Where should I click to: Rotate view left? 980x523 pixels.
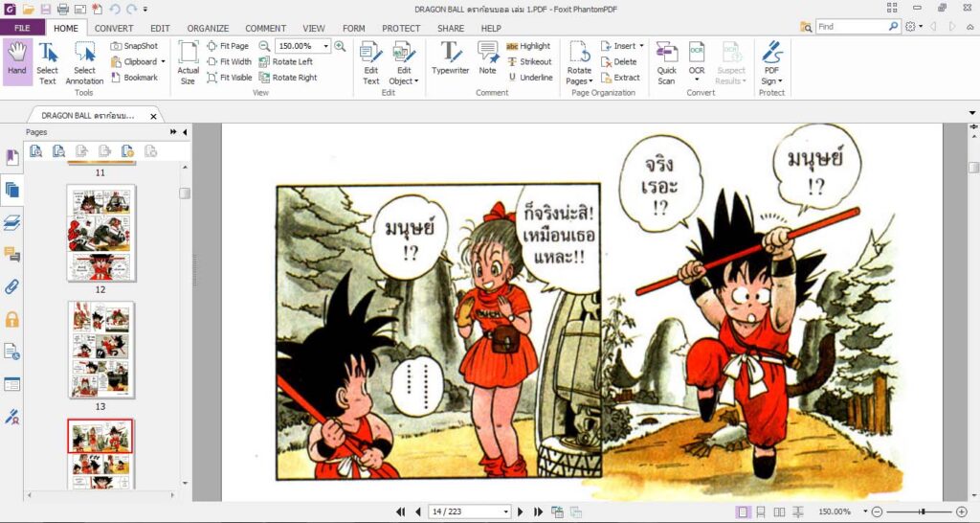285,61
